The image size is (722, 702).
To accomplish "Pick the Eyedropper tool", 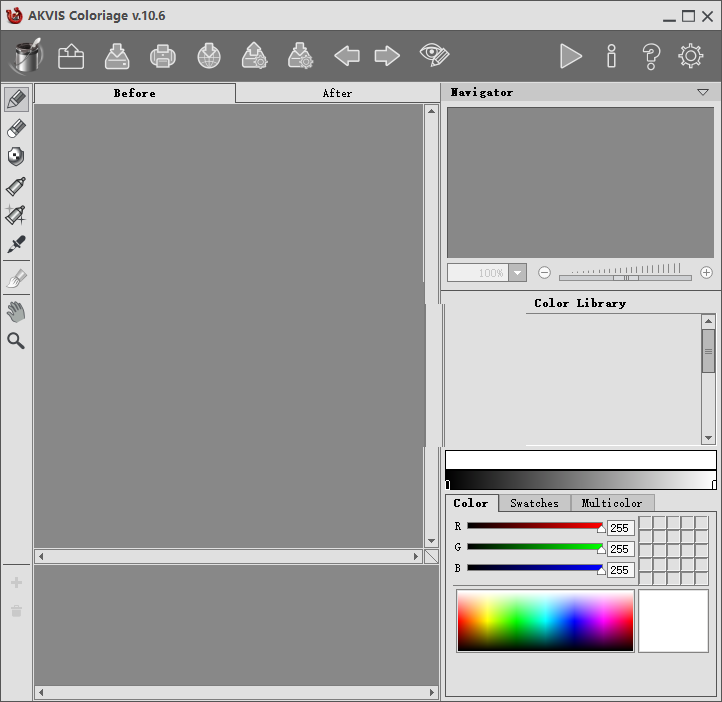I will pos(16,244).
